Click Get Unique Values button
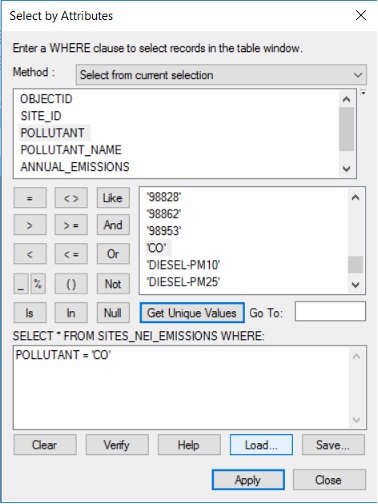The height and width of the screenshot is (504, 378). (192, 313)
